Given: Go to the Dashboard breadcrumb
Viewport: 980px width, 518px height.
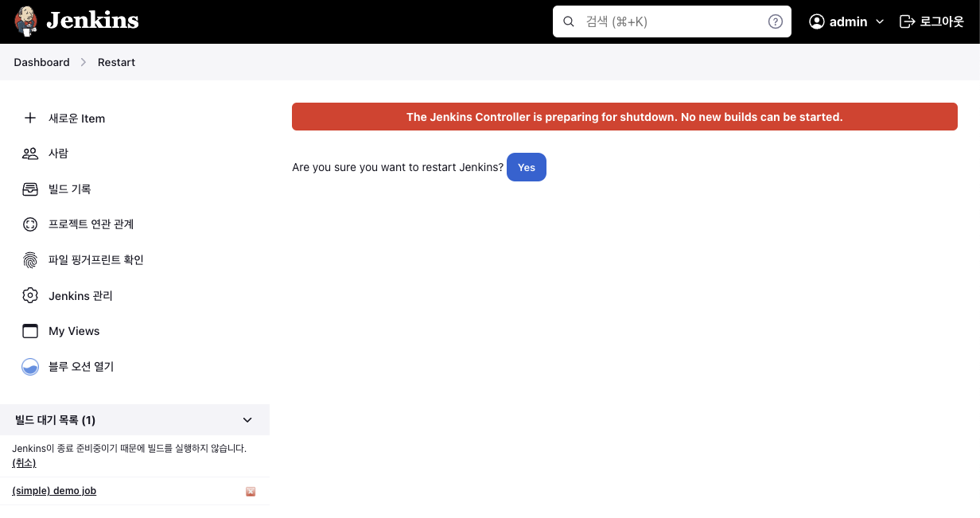Looking at the screenshot, I should [41, 62].
